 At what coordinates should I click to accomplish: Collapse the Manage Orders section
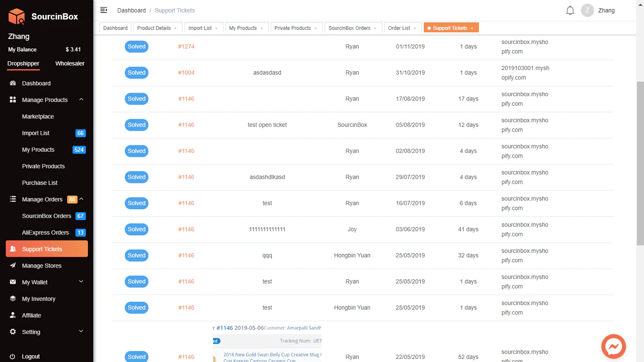coord(81,199)
